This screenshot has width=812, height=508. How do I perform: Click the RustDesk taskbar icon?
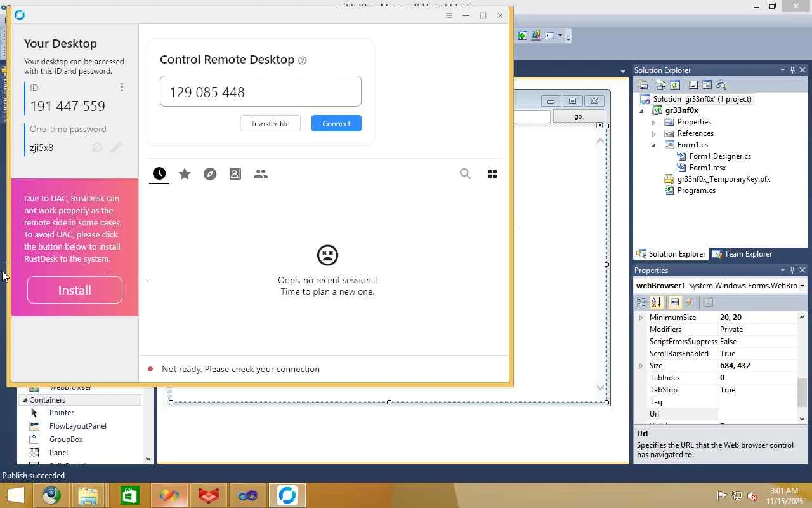287,495
